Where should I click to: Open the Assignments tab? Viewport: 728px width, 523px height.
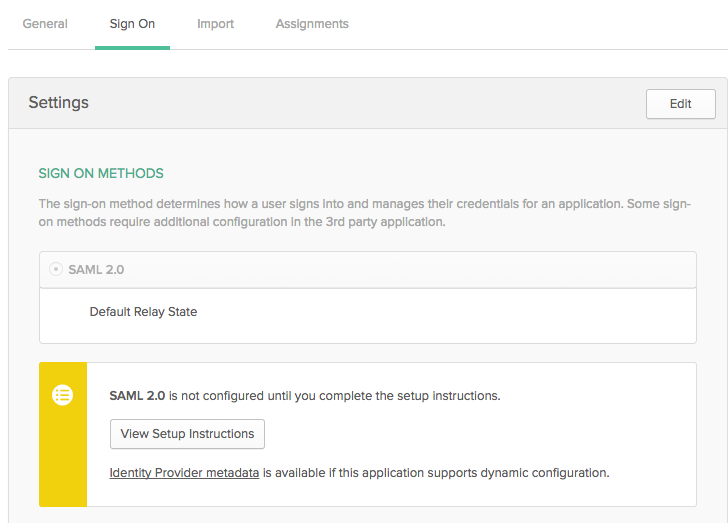(x=312, y=24)
